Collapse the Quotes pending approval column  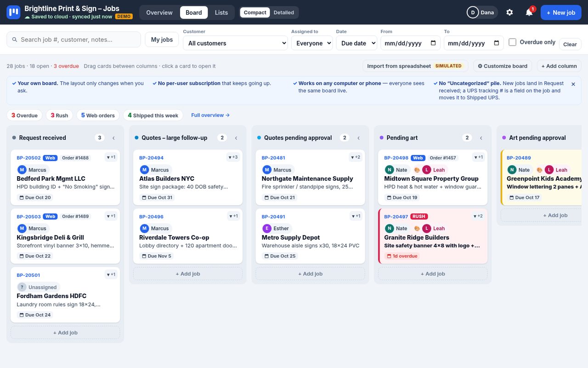click(358, 138)
